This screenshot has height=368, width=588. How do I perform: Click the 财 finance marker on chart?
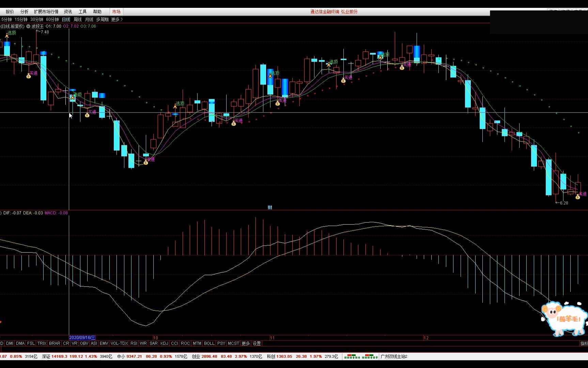coord(270,207)
